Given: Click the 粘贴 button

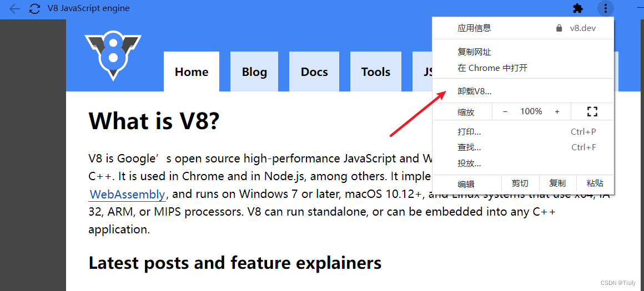Looking at the screenshot, I should click(x=595, y=183).
